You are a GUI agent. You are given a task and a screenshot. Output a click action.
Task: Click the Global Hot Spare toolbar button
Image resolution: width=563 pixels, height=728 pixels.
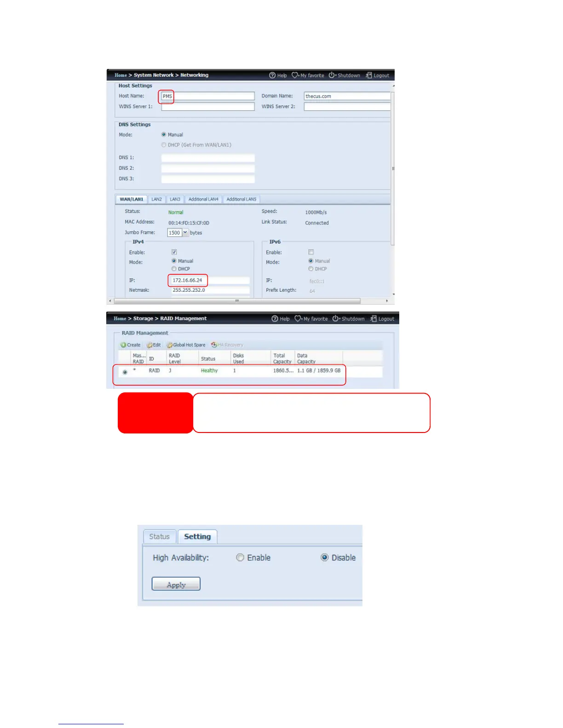point(186,345)
